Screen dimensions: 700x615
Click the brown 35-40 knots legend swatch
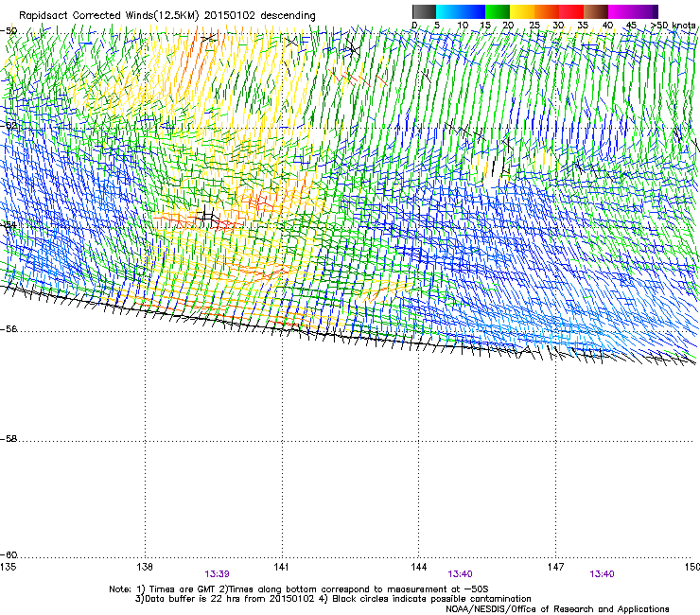coord(596,11)
